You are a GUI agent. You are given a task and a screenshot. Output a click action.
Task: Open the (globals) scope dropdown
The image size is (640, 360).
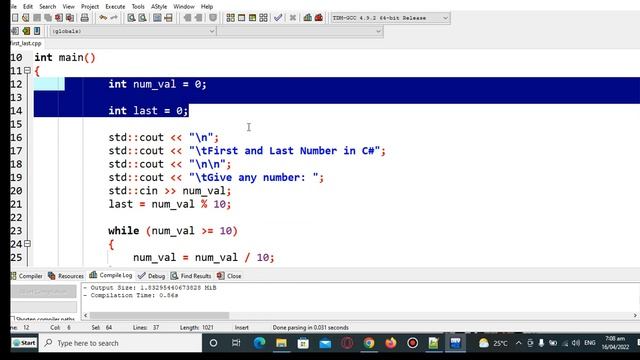coord(133,31)
